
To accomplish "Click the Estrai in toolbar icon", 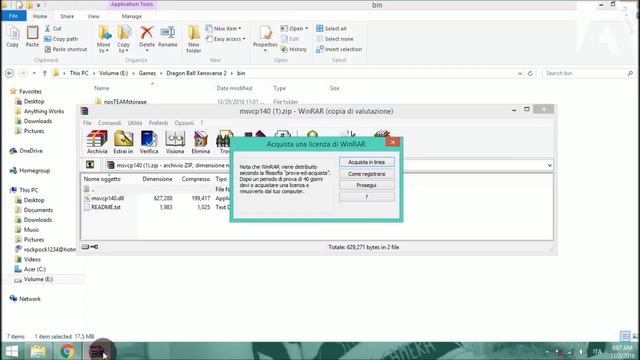I will click(123, 142).
